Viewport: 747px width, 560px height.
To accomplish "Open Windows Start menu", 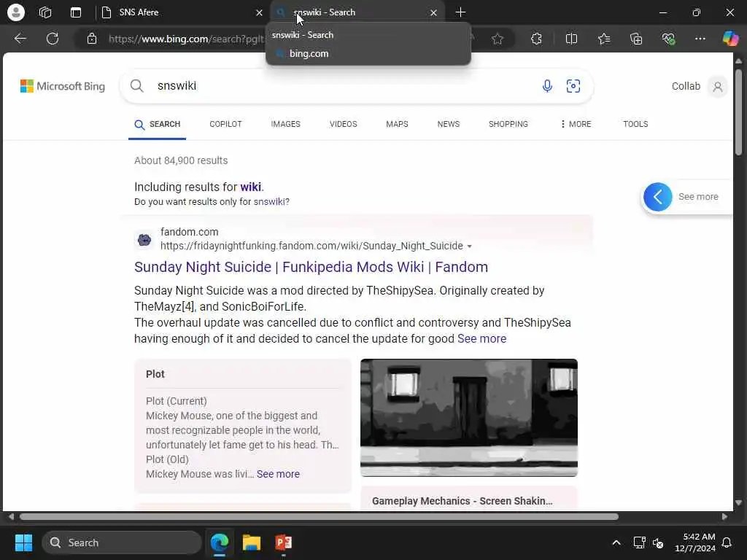I will click(23, 542).
